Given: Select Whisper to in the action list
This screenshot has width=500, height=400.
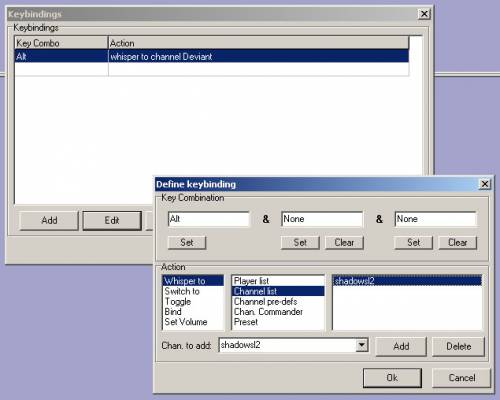Looking at the screenshot, I should pyautogui.click(x=193, y=281).
